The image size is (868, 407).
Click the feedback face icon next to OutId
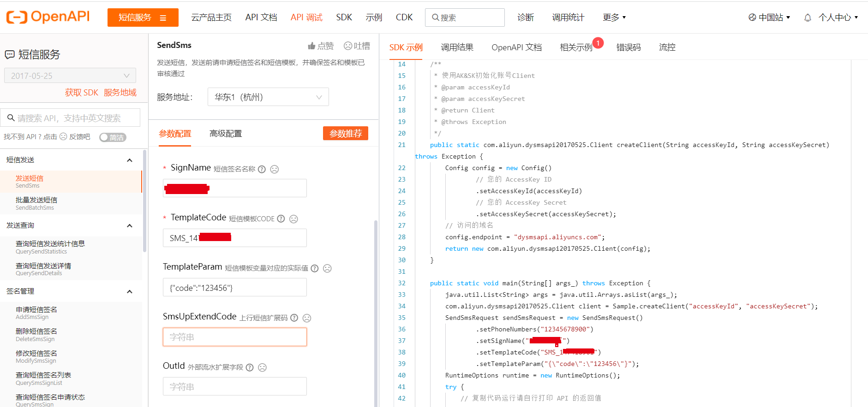[x=263, y=367]
